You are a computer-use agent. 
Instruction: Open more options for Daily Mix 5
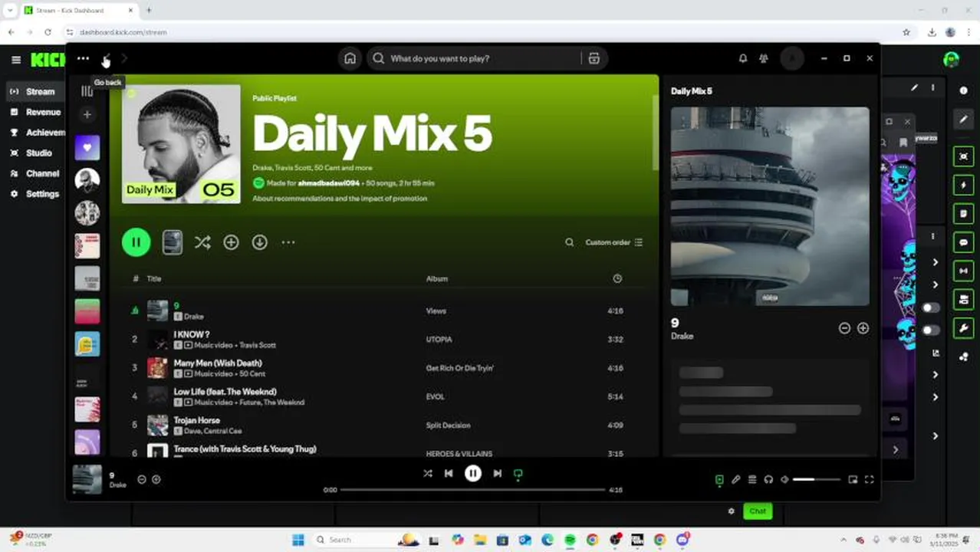point(288,242)
